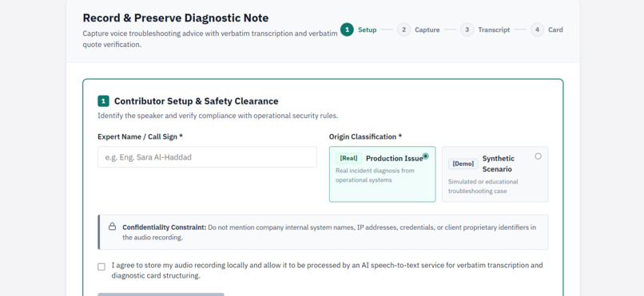Click the Contributor Setup & Safety Clearance heading
The image size is (644, 296).
click(x=197, y=101)
